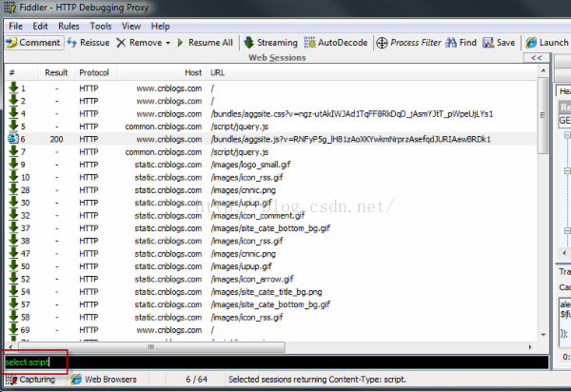571x392 pixels.
Task: Click URL /images/icon_arrow.gif
Action: [x=252, y=280]
